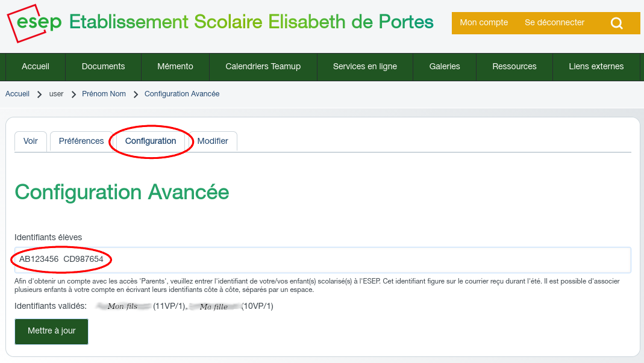Open Mon compte

(x=484, y=23)
